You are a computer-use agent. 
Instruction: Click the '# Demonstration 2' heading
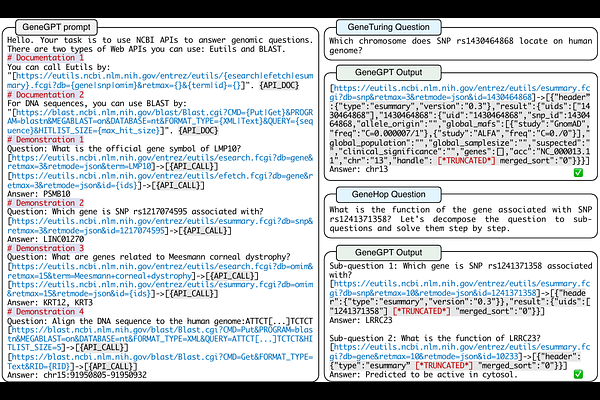coord(46,203)
